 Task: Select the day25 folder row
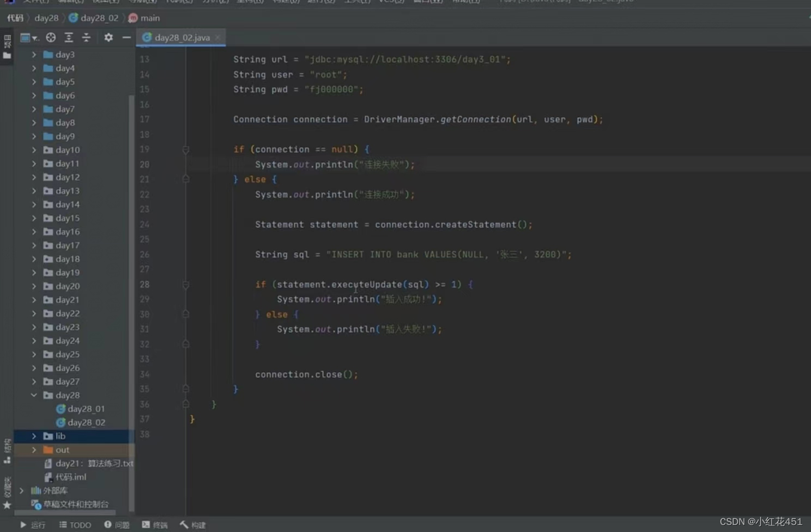point(74,354)
